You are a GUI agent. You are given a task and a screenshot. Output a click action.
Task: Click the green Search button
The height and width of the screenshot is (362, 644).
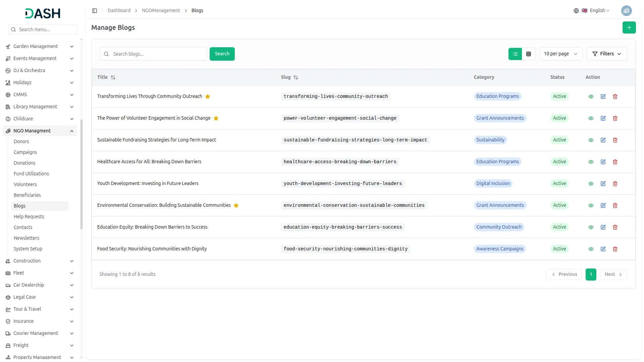point(222,54)
